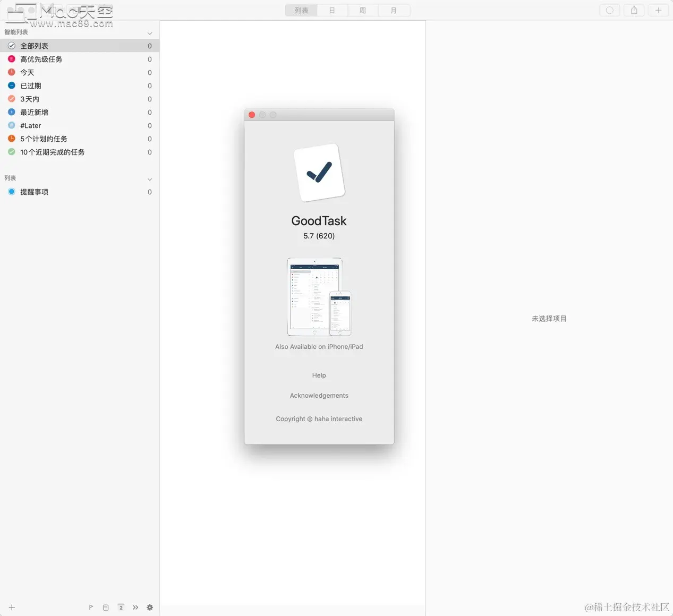This screenshot has width=673, height=616.
Task: Click the flag icon in sidebar footer
Action: [91, 607]
